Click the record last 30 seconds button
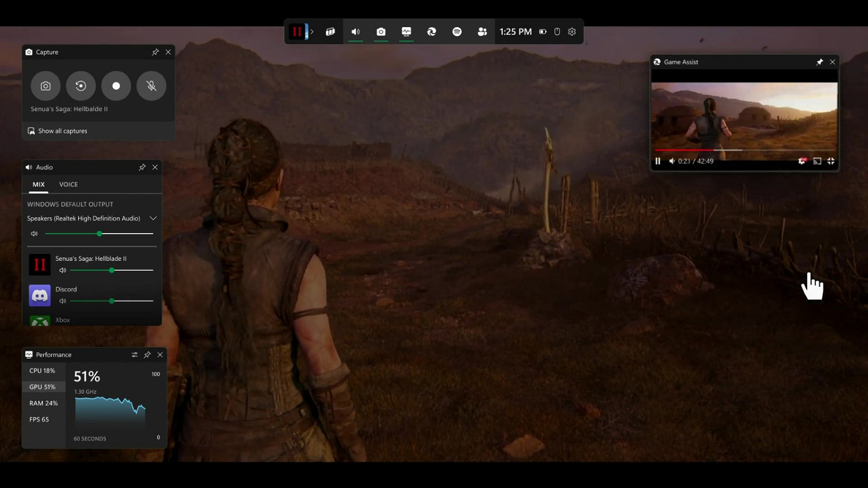This screenshot has width=868, height=488. coord(81,86)
